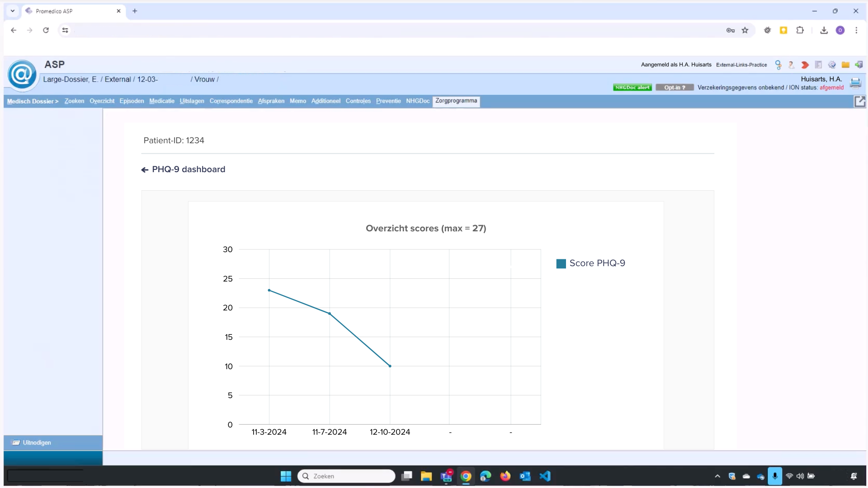Click the Opt-in ? button
Viewport: 868px width, 488px height.
click(x=675, y=88)
